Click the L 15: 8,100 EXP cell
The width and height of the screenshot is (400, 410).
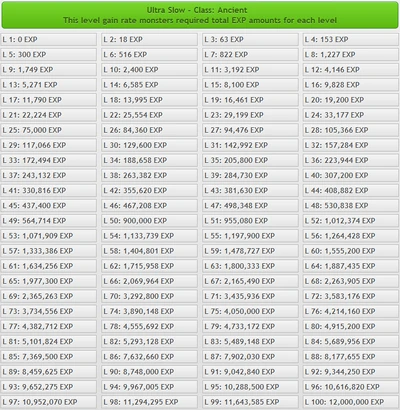(x=250, y=85)
